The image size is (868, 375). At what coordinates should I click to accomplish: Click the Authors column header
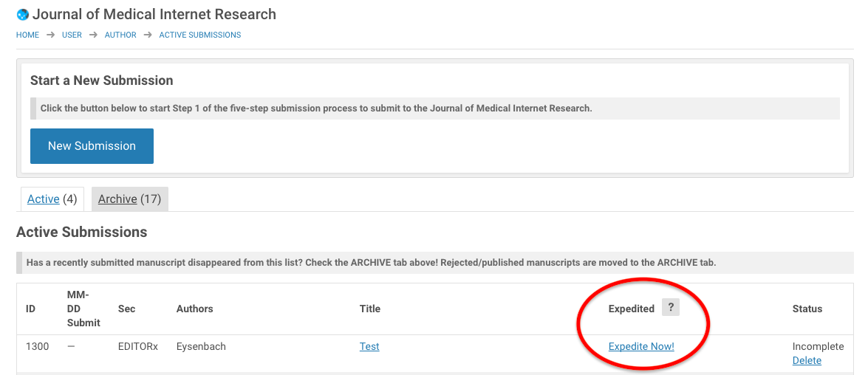(194, 309)
